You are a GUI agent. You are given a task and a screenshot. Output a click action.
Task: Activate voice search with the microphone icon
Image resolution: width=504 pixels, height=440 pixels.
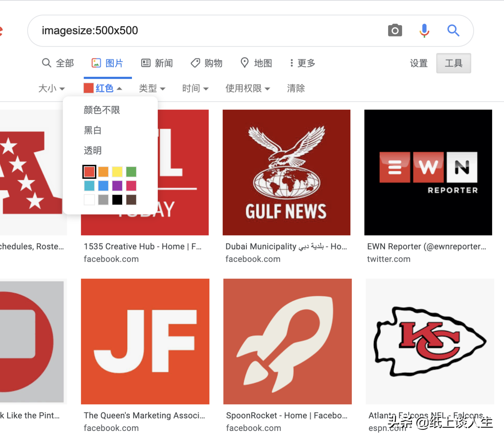[x=424, y=30]
